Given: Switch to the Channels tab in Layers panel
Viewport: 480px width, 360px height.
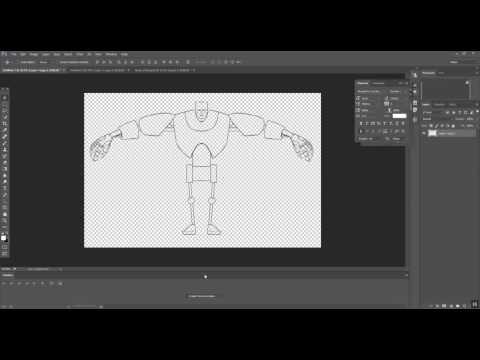Looking at the screenshot, I should pyautogui.click(x=439, y=105).
